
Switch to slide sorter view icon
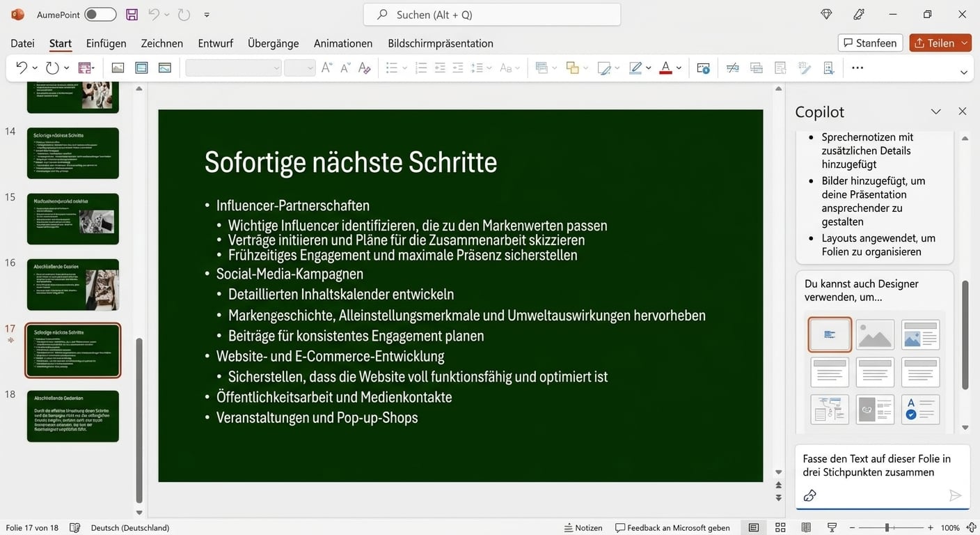tap(780, 527)
